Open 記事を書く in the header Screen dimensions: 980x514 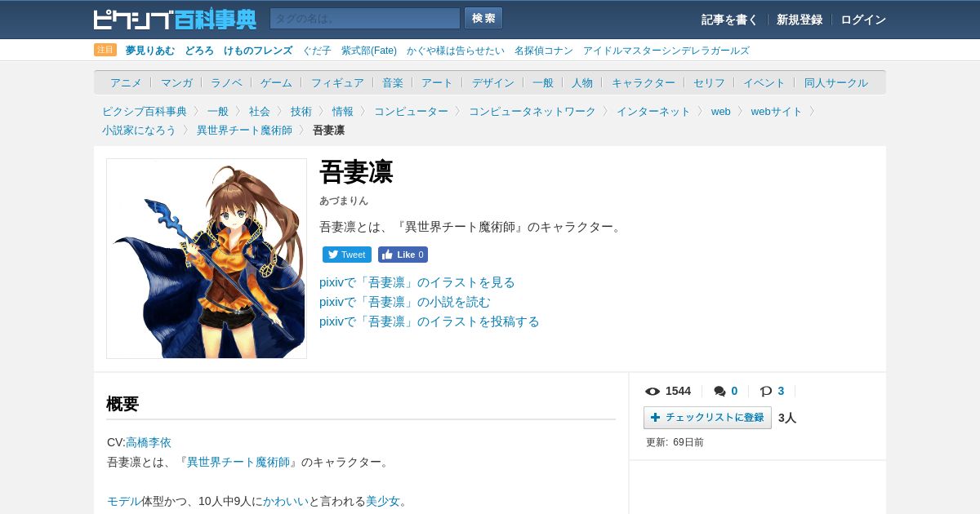(x=729, y=20)
